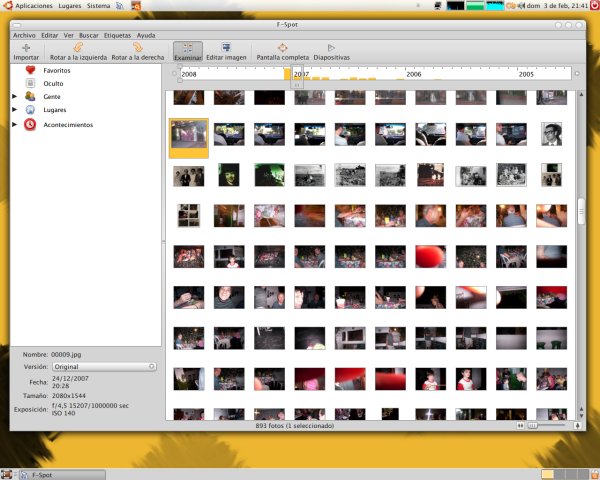Image resolution: width=600 pixels, height=480 pixels.
Task: Click the orange search launcher icon
Action: tap(136, 6)
